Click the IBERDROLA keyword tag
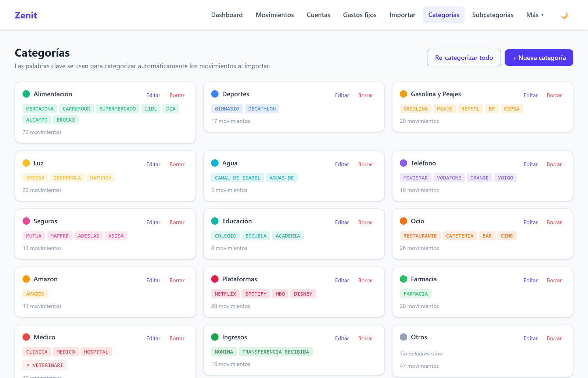 (67, 178)
